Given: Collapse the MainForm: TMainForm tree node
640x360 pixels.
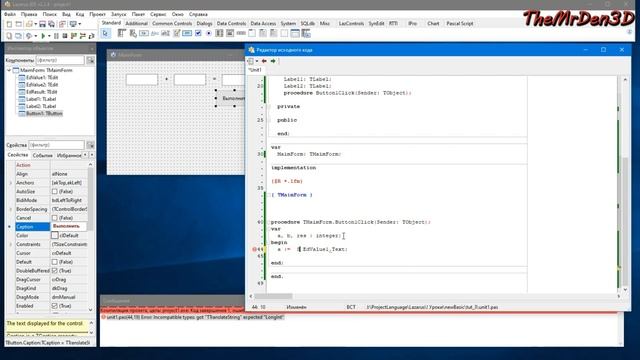Looking at the screenshot, I should (9, 70).
